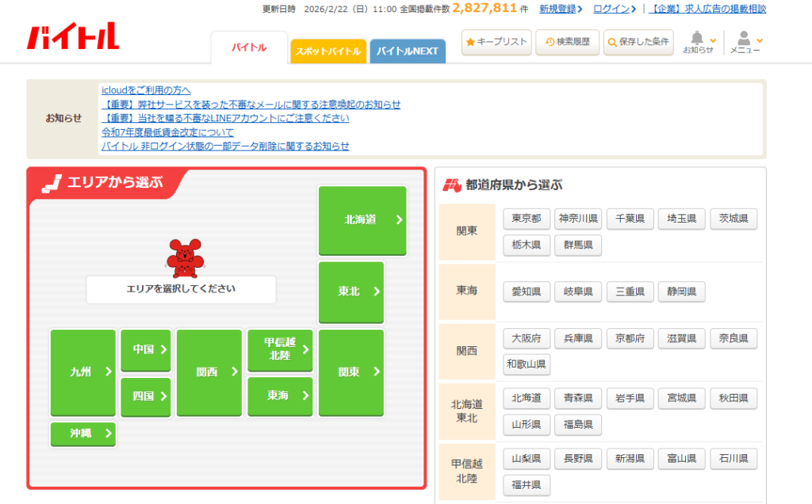
Task: Select 九州 area on the map
Action: (82, 372)
